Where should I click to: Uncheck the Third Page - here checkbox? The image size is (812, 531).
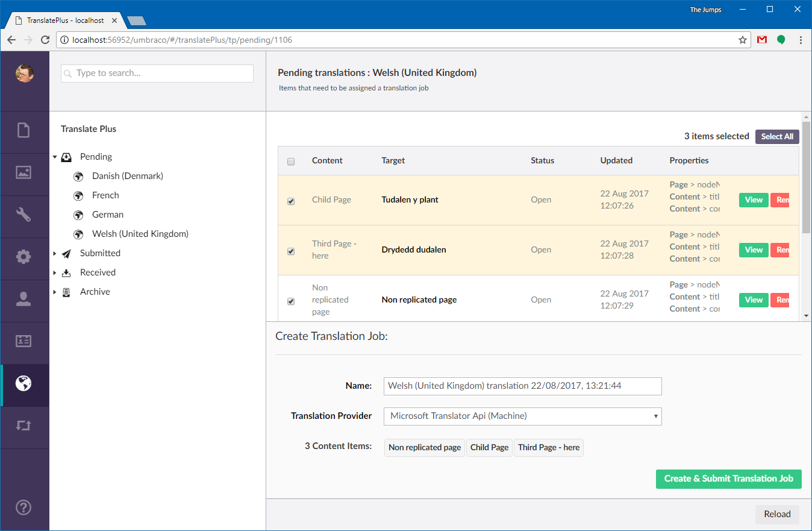click(x=291, y=251)
